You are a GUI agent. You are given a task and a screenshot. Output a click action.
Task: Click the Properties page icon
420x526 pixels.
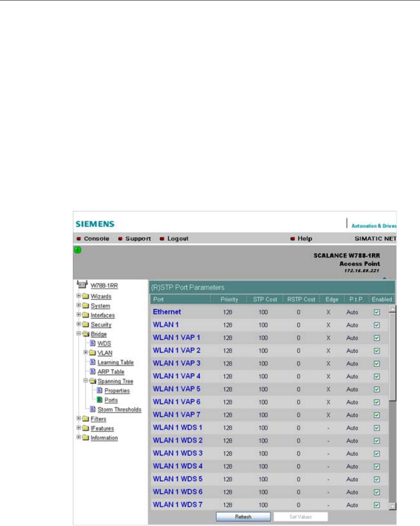pos(100,391)
